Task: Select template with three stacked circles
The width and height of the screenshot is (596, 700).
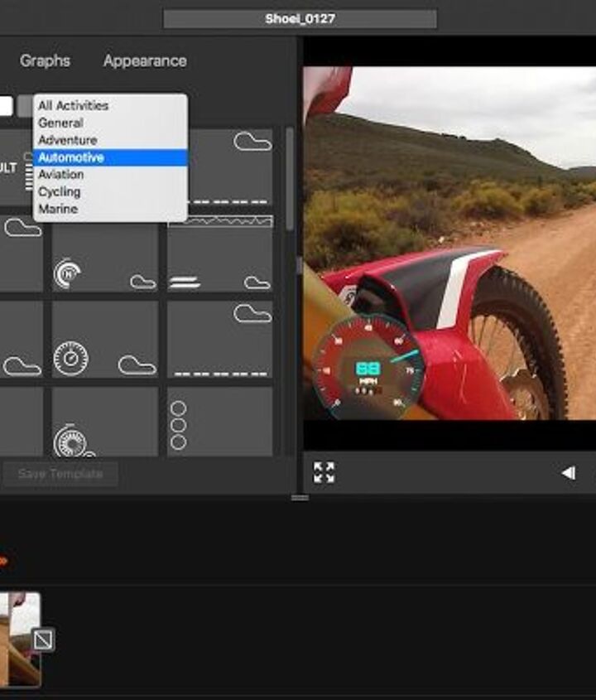Action: point(219,422)
